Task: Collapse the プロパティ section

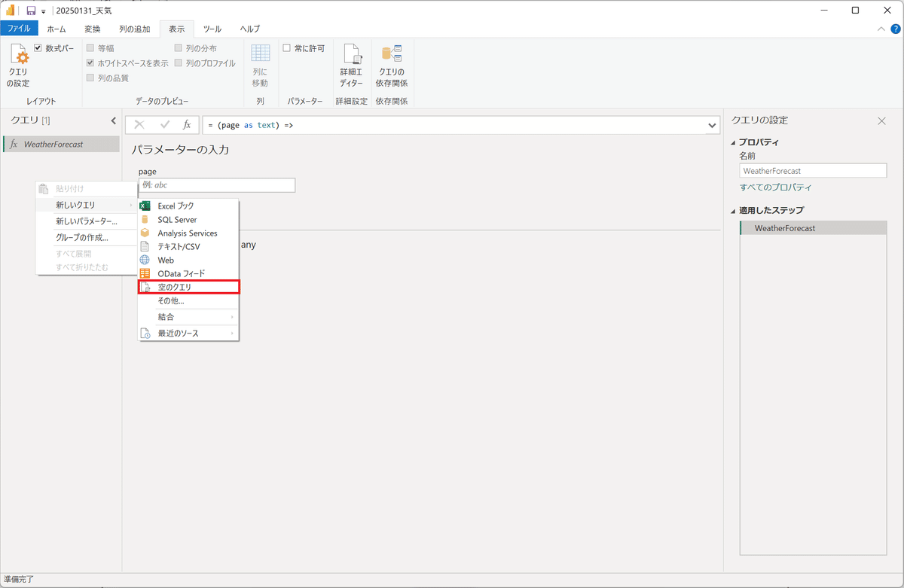Action: pyautogui.click(x=734, y=142)
